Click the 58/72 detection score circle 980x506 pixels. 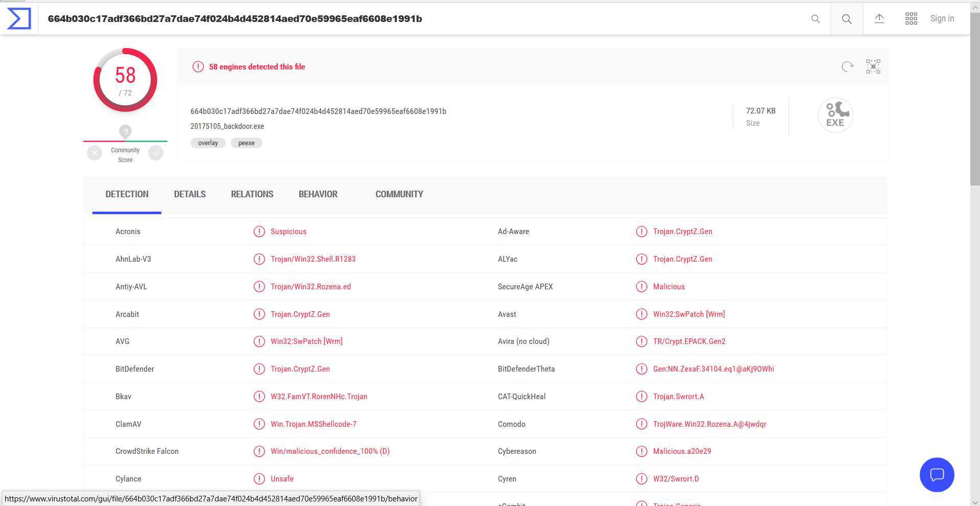click(x=125, y=80)
